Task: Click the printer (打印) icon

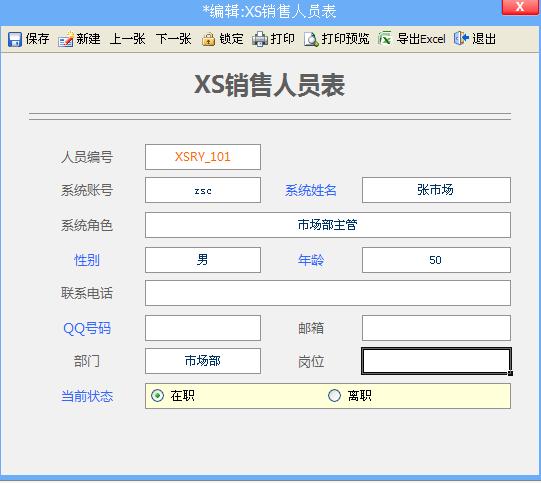Action: click(x=260, y=39)
